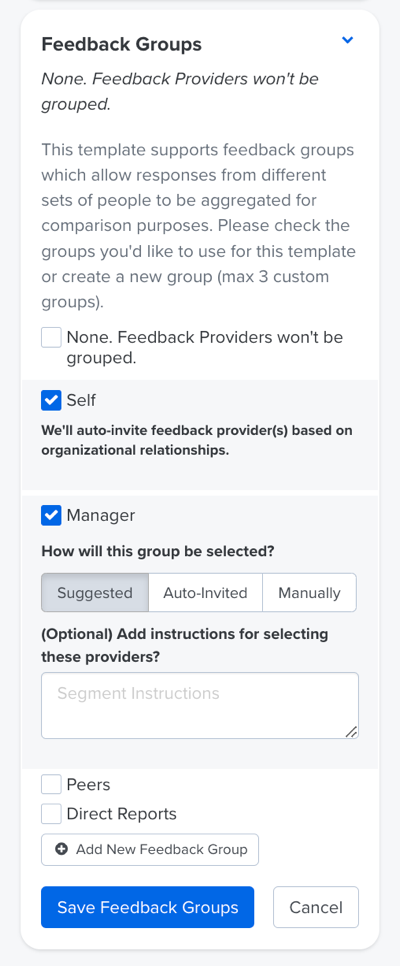Switch to the Auto-Invited option
400x966 pixels.
coord(205,593)
